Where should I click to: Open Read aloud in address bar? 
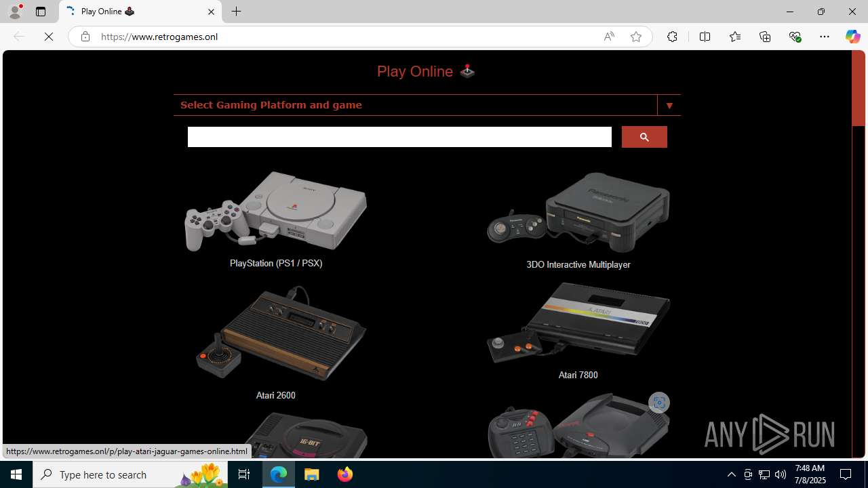[x=609, y=37]
